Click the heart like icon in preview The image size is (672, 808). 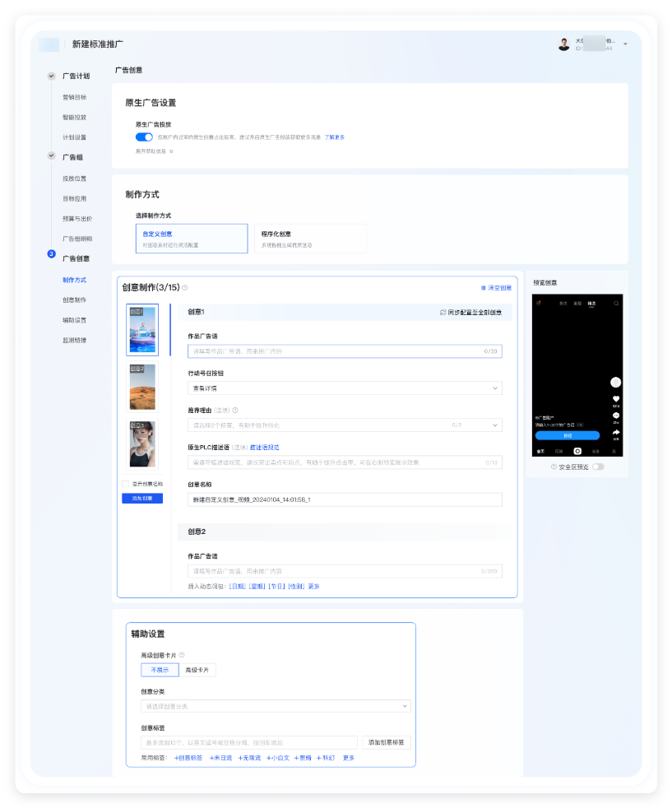click(616, 399)
